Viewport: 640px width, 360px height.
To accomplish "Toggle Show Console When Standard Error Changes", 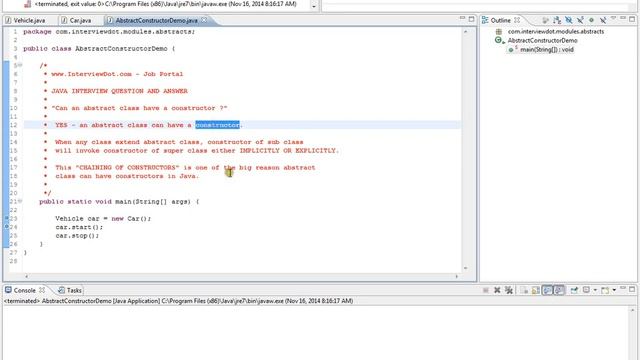I will click(559, 290).
